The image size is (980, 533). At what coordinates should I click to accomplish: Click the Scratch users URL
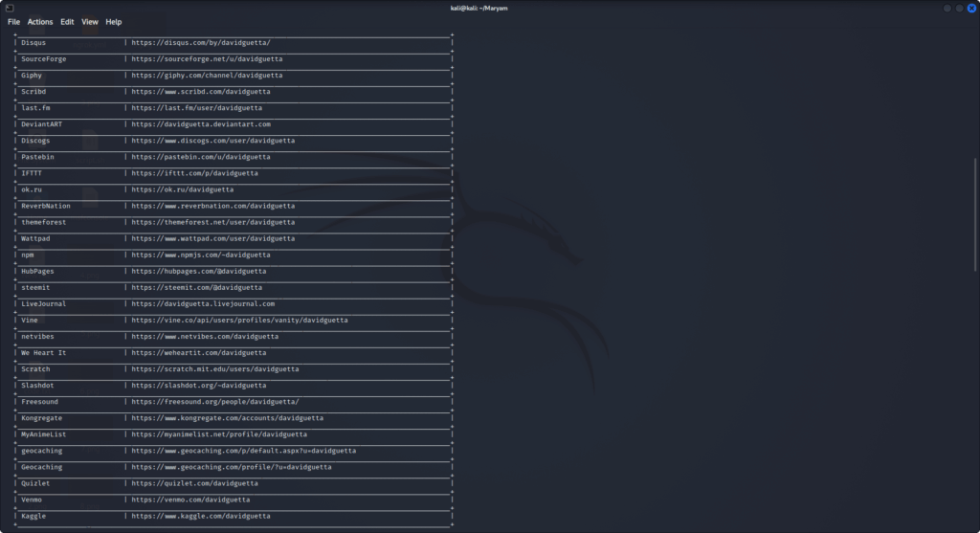215,369
